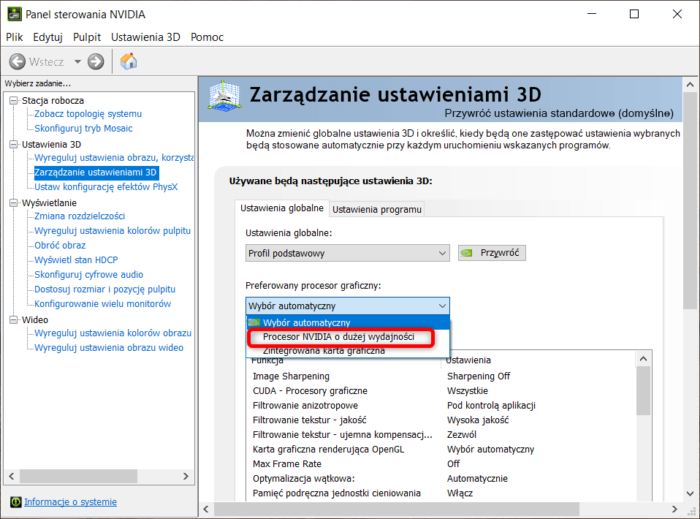
Task: Click main panel vertical scroll up arrow
Action: (x=690, y=84)
